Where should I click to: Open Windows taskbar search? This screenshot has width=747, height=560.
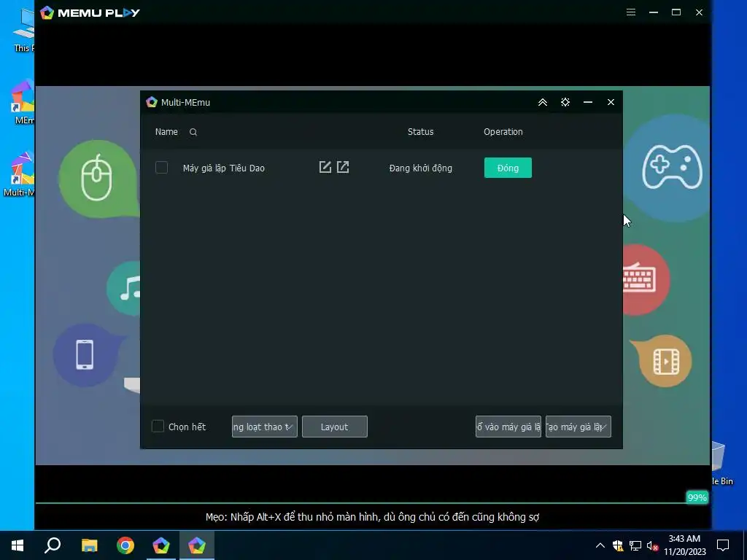[x=53, y=545]
